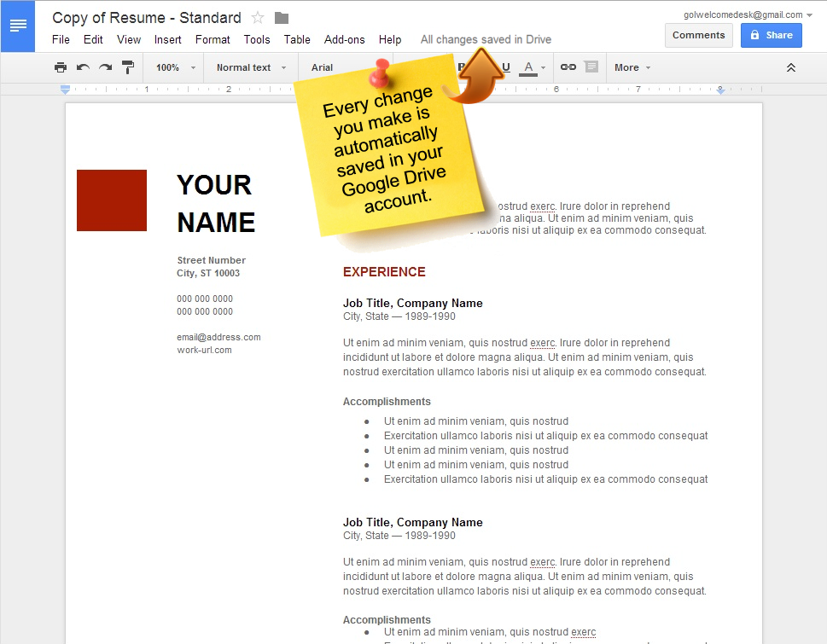Click the Comments button

(x=698, y=35)
